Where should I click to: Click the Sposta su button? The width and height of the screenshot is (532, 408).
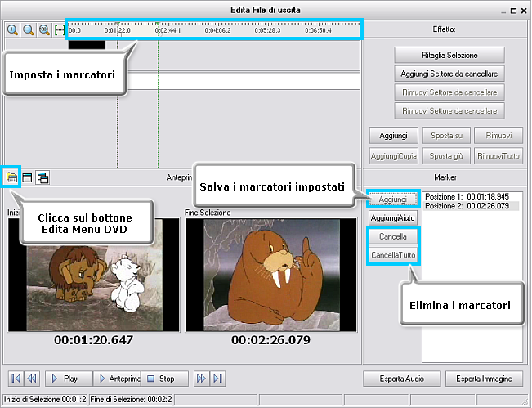coord(446,136)
